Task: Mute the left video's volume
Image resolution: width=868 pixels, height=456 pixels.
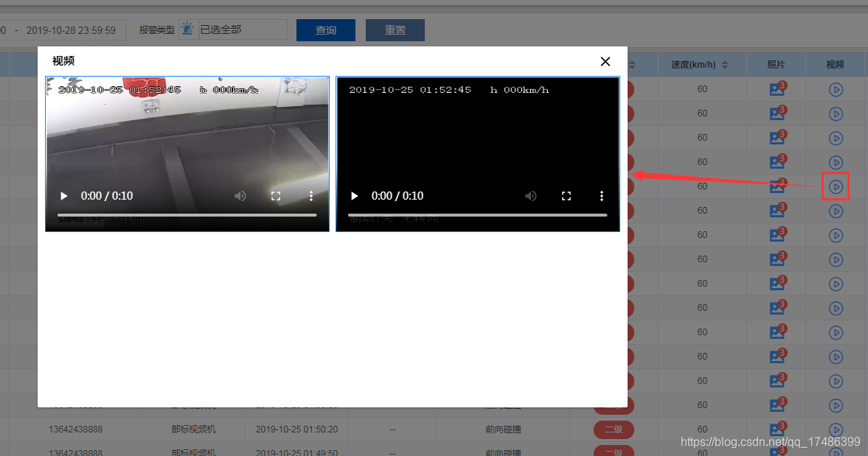Action: point(240,196)
